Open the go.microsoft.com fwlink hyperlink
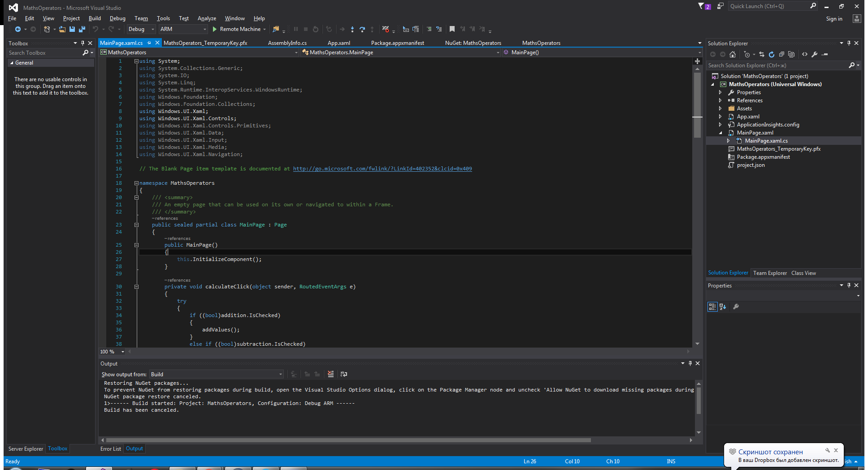Viewport: 868px width, 470px height. coord(382,169)
